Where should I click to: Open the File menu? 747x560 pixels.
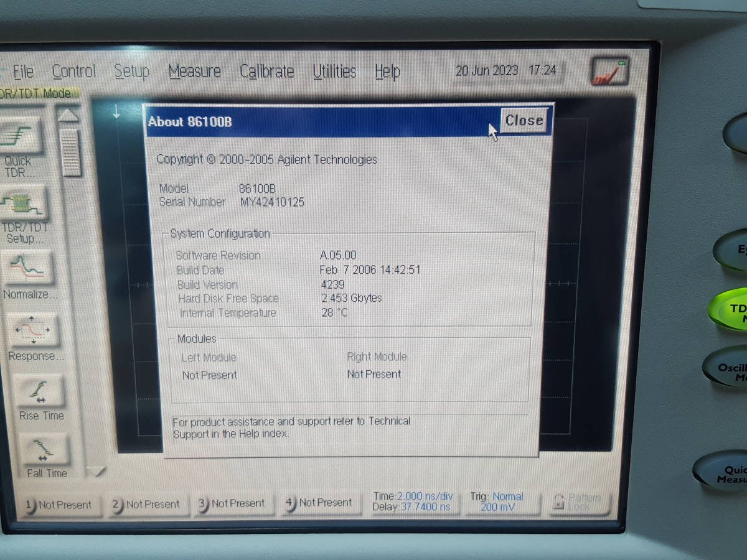[23, 72]
